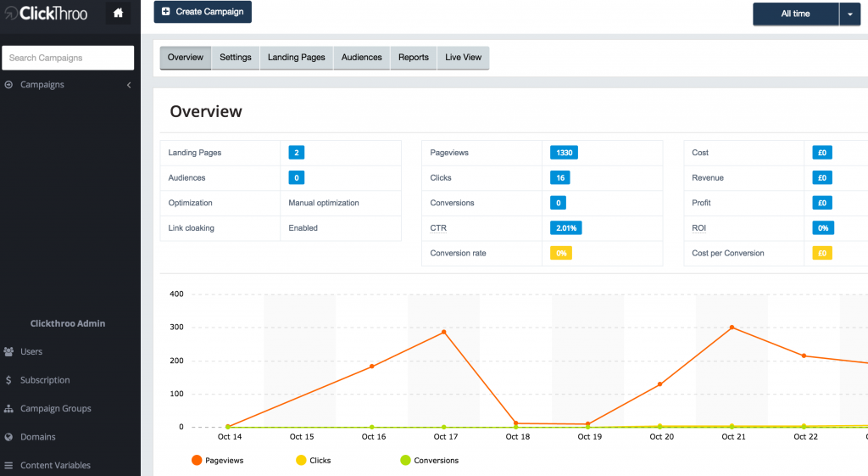Click the Subscription dollar icon

coord(8,380)
